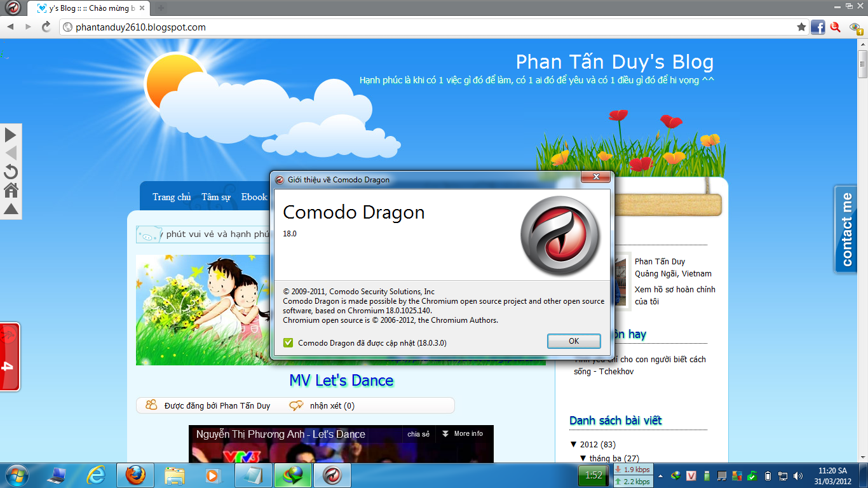Click the up triangle on the side widget
The image size is (868, 488).
(x=11, y=208)
